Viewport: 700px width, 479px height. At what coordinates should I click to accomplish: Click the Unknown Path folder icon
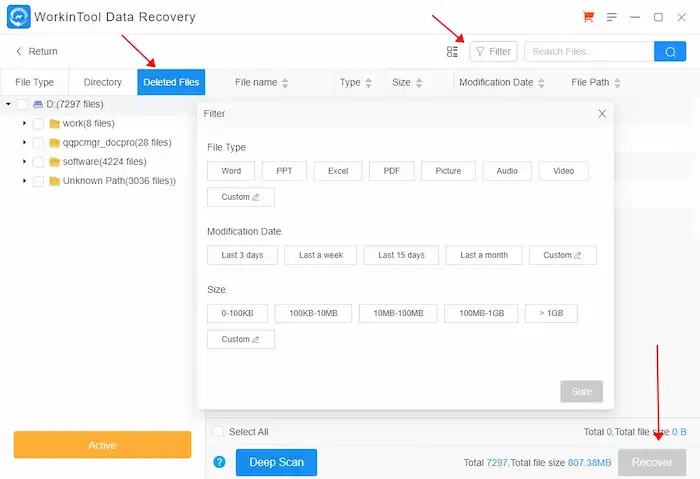point(54,181)
